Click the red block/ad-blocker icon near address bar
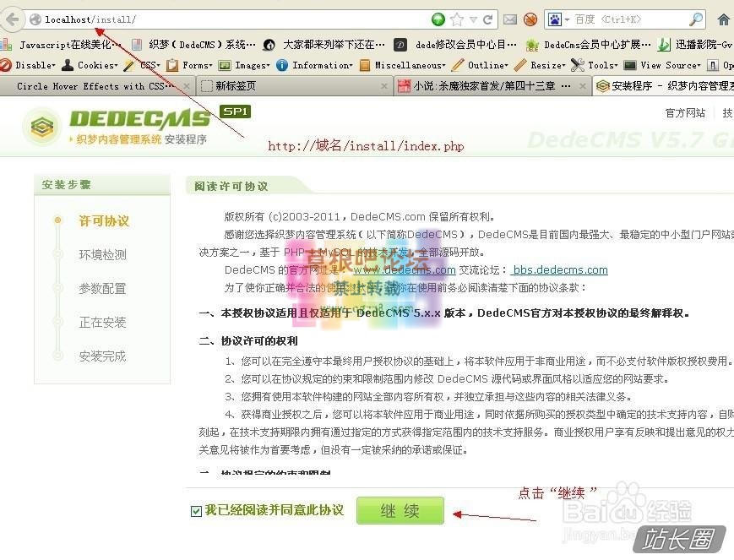The image size is (734, 560). 530,19
